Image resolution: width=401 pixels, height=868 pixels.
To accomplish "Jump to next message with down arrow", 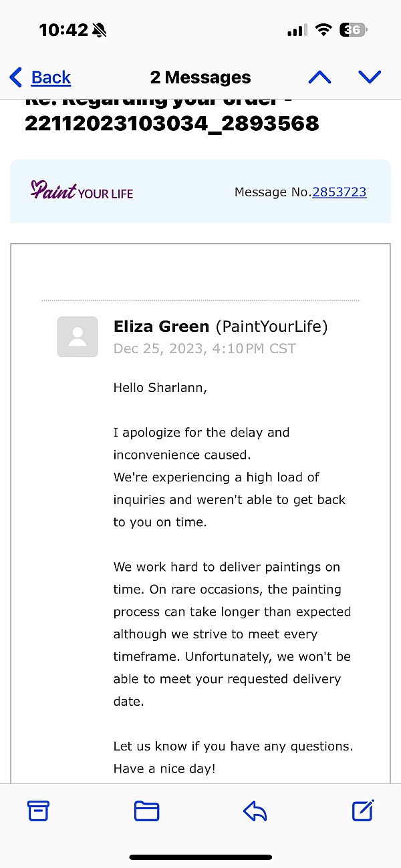I will (x=370, y=77).
